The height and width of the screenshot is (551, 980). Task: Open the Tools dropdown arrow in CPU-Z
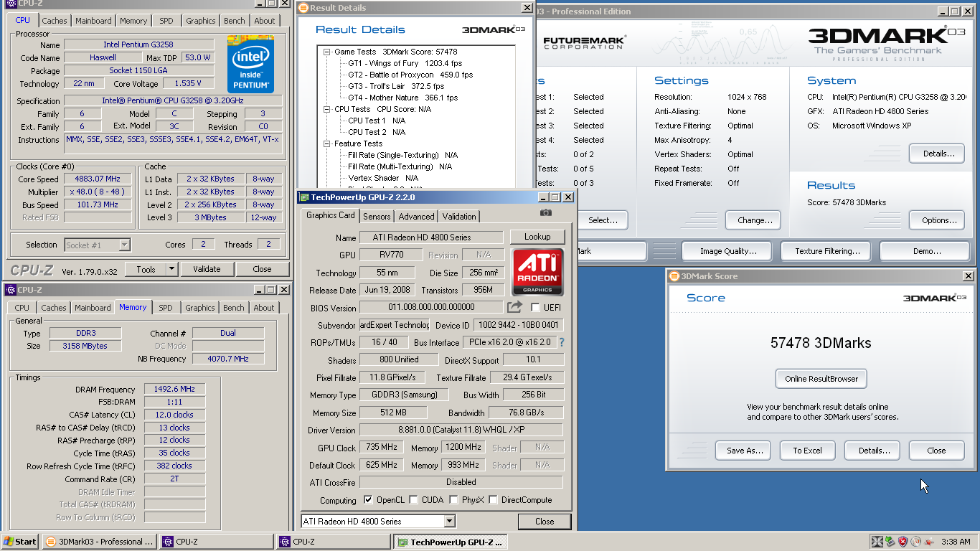point(171,269)
